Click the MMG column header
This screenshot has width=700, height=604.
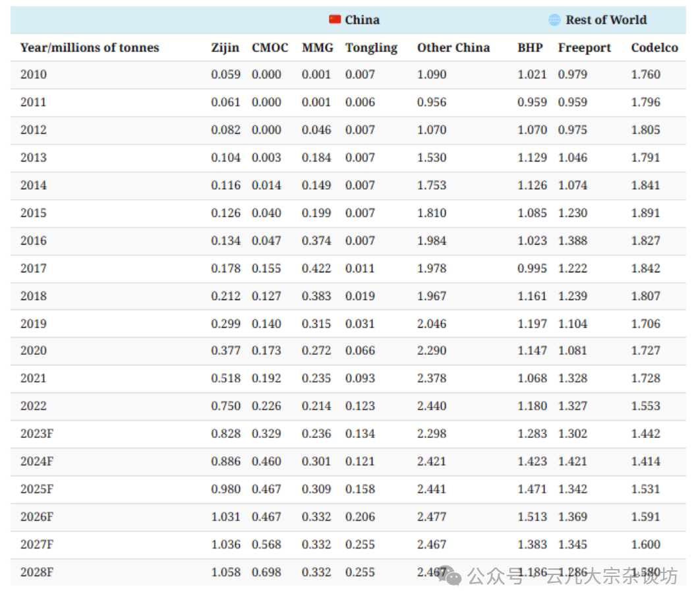(317, 47)
